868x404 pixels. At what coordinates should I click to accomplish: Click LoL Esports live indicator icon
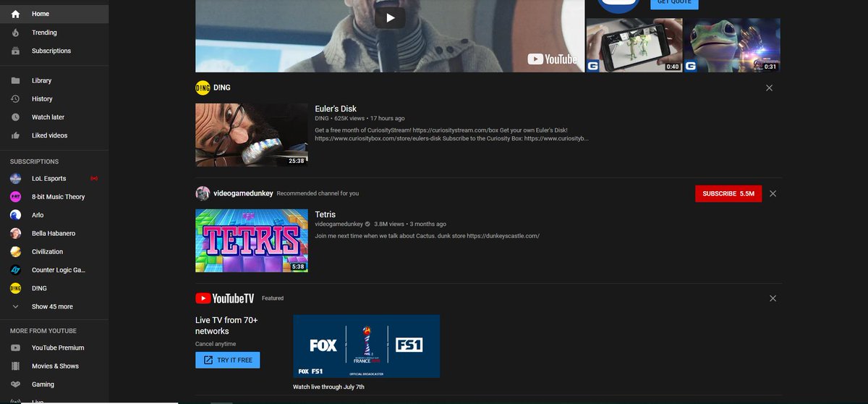click(94, 178)
